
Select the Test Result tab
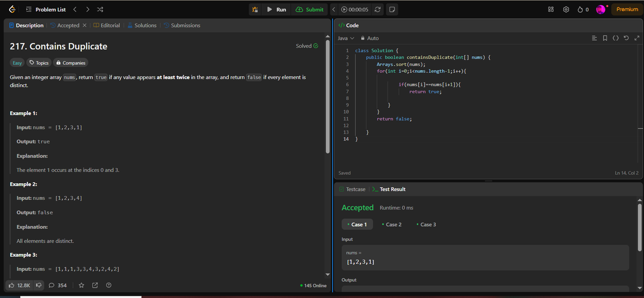[x=389, y=189]
